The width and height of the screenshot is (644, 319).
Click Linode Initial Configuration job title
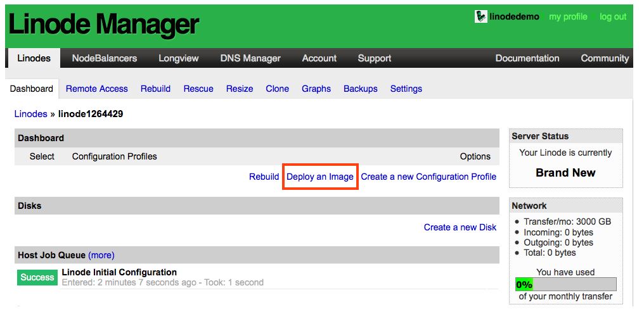(x=119, y=272)
